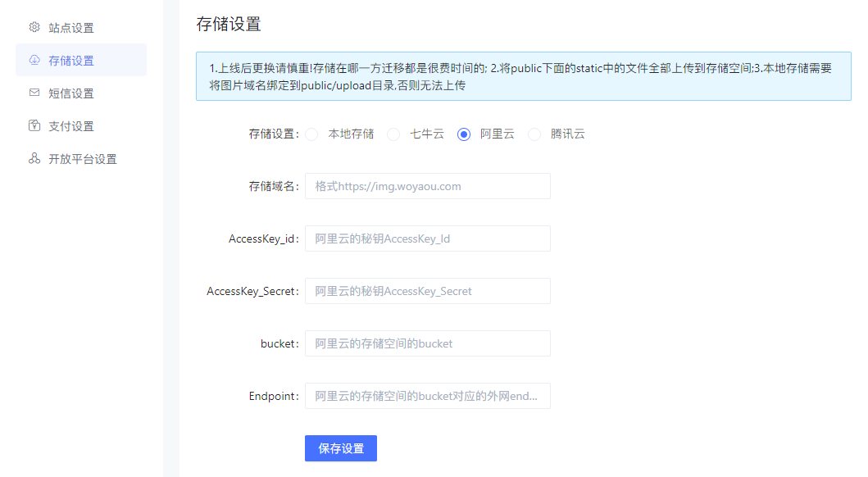The width and height of the screenshot is (868, 477).
Task: Select the 阿里云 radio button
Action: coord(464,134)
